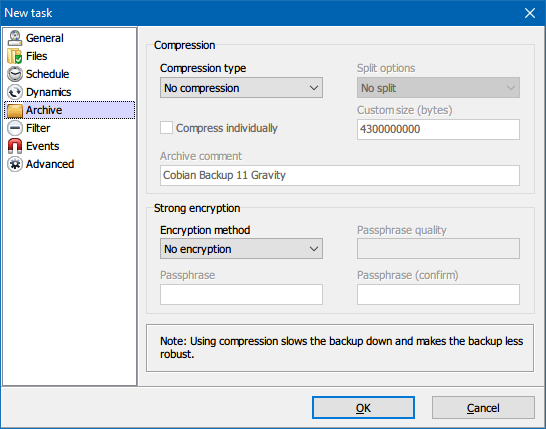Click the Passphrase input box
546x429 pixels.
pyautogui.click(x=241, y=295)
